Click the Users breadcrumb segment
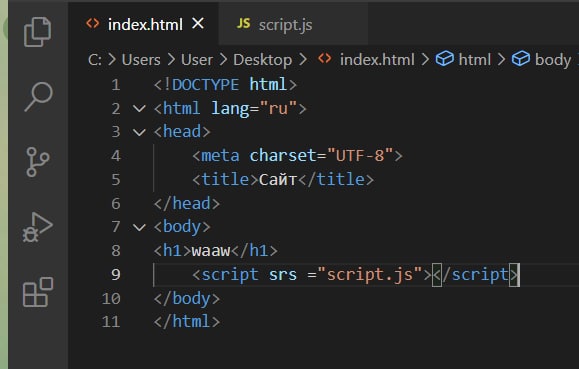This screenshot has height=369, width=579. pos(141,60)
